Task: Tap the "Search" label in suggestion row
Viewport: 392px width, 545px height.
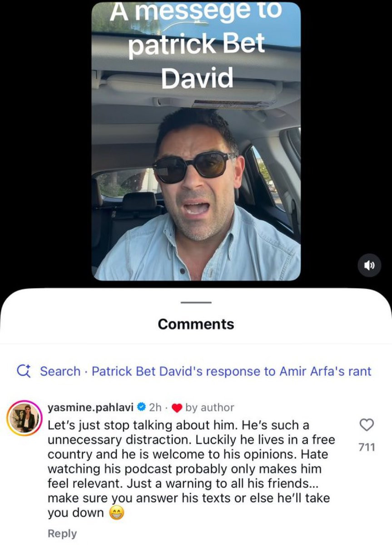Action: (x=60, y=371)
